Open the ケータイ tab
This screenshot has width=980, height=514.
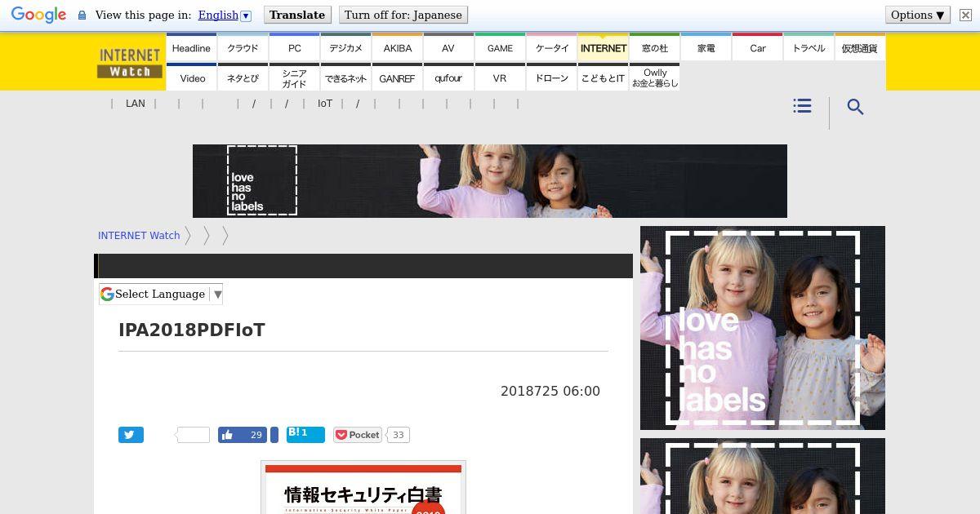pos(551,47)
